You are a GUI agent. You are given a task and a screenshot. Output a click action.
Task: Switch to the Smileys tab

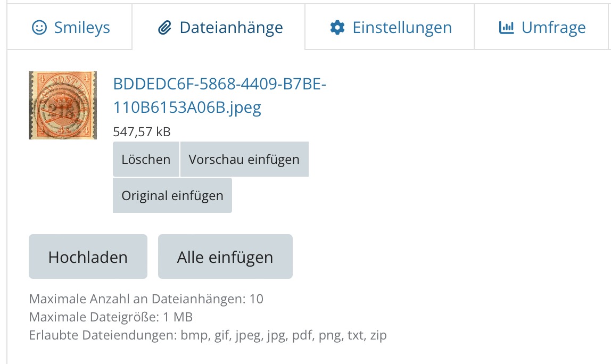[81, 28]
